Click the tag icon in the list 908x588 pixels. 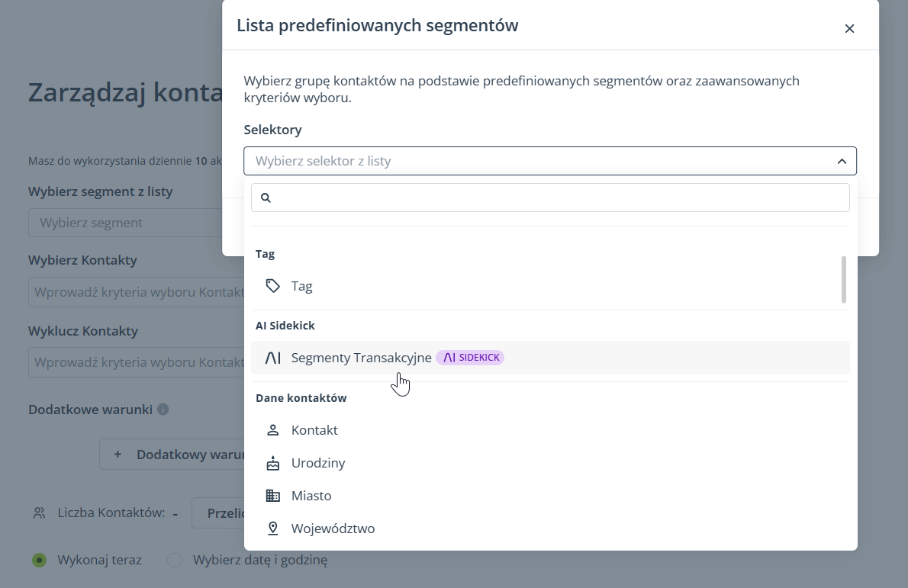pos(272,286)
